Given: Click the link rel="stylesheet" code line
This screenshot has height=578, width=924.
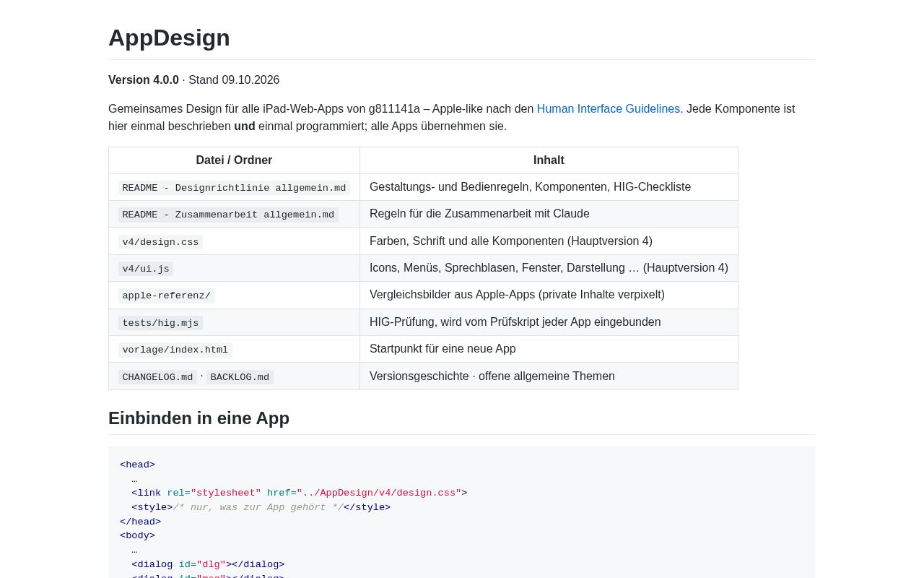Looking at the screenshot, I should click(x=299, y=493).
